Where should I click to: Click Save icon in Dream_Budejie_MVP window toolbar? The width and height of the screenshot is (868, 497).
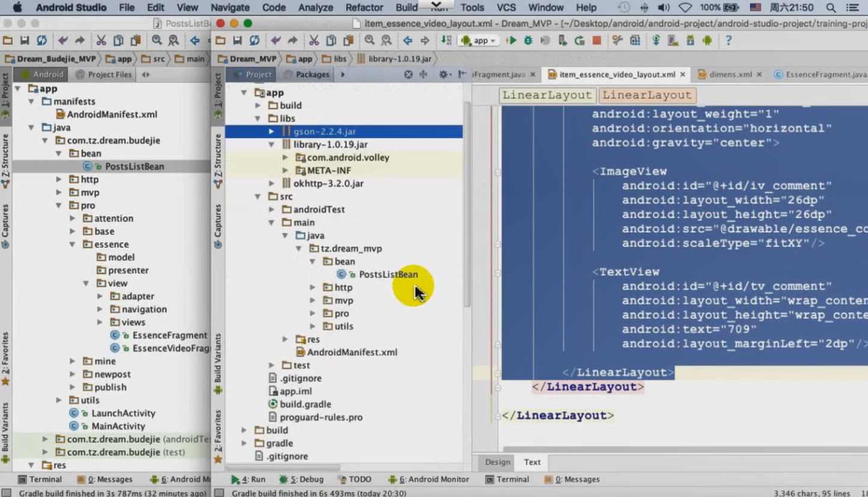(25, 41)
